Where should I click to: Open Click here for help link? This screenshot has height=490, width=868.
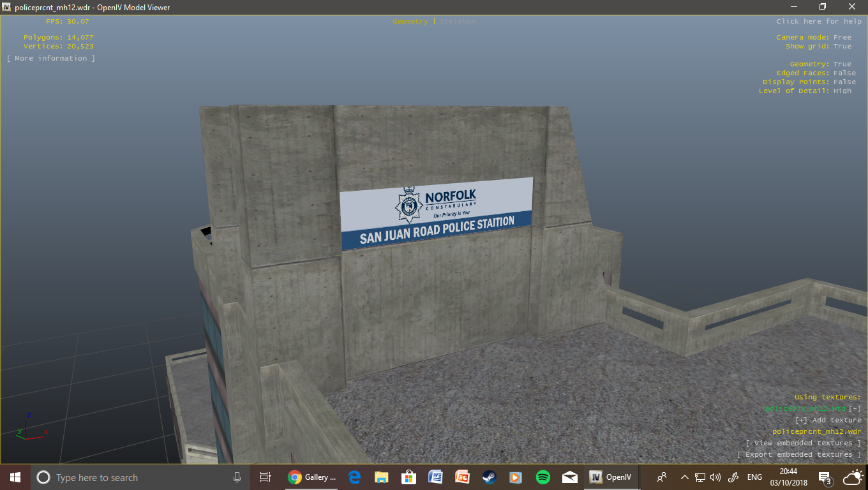(819, 22)
